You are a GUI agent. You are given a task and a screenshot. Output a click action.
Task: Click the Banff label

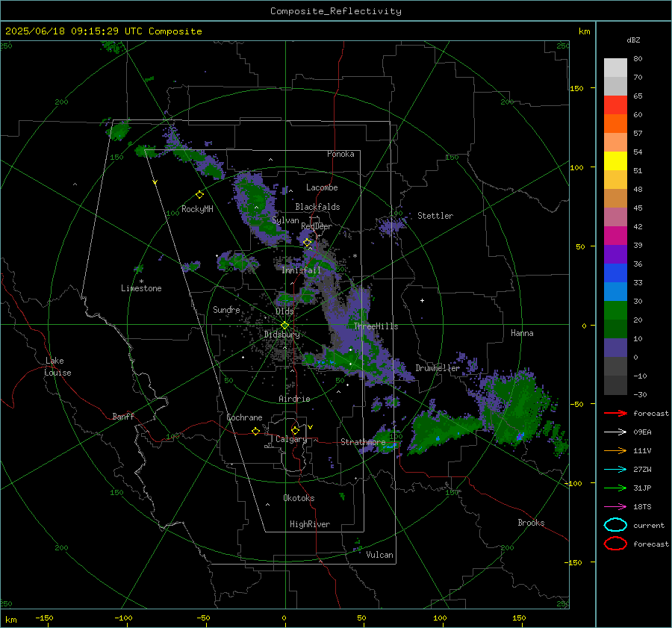pyautogui.click(x=123, y=416)
